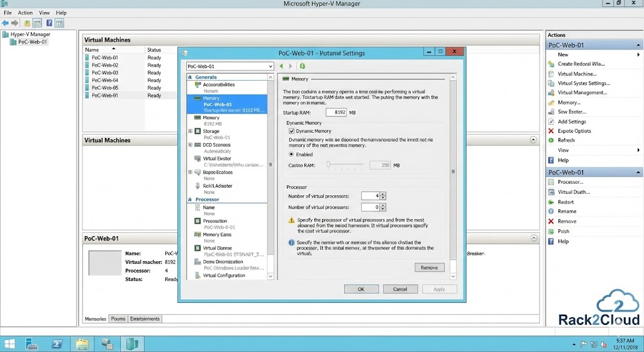The width and height of the screenshot is (644, 352).
Task: Click the Hyper-V Manager tree root icon
Action: (x=6, y=35)
